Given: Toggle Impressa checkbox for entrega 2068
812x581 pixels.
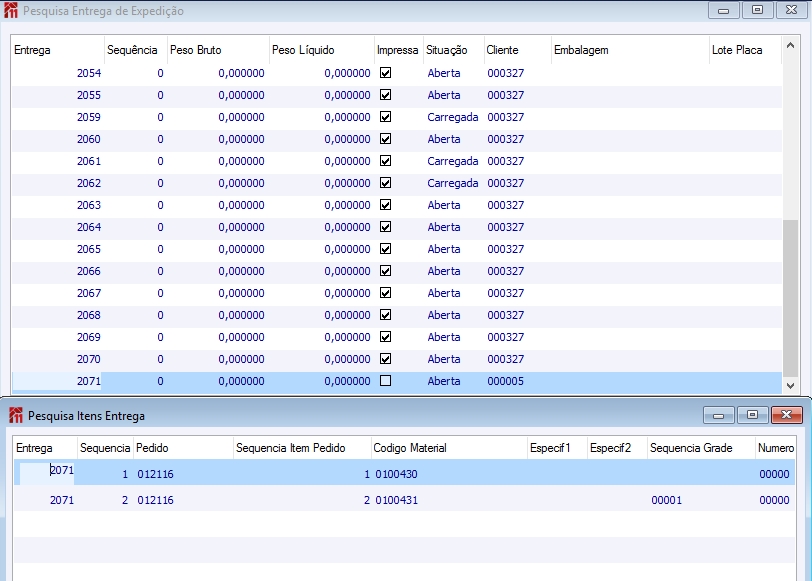Looking at the screenshot, I should click(385, 315).
